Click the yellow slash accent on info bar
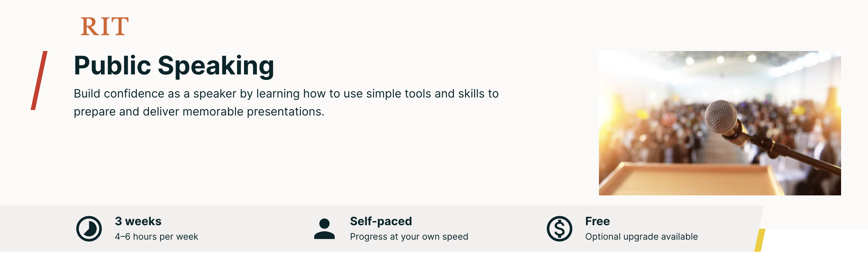The width and height of the screenshot is (868, 265). [759, 240]
